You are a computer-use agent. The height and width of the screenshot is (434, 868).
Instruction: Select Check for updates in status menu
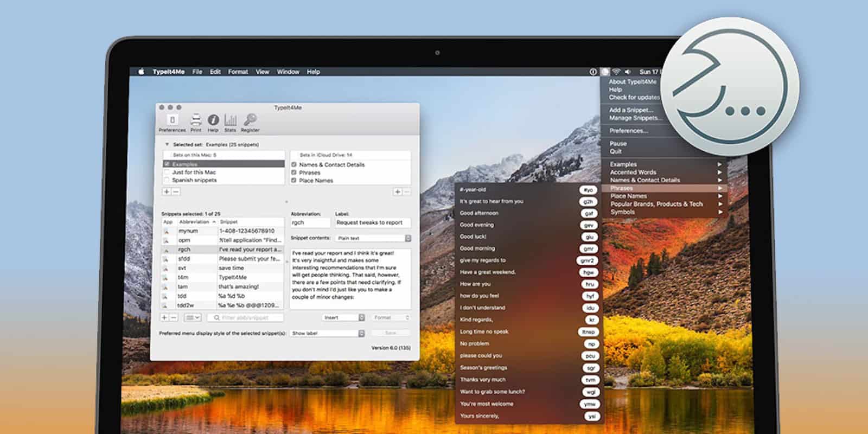(x=634, y=97)
